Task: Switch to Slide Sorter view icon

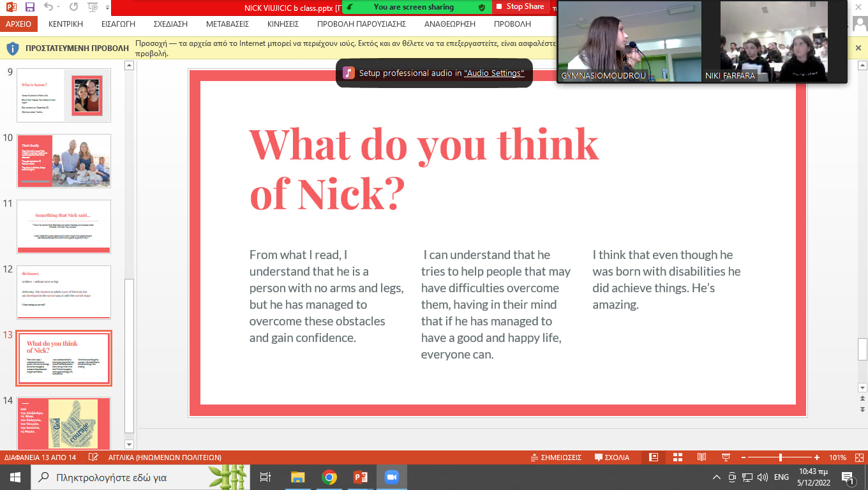Action: tap(678, 457)
